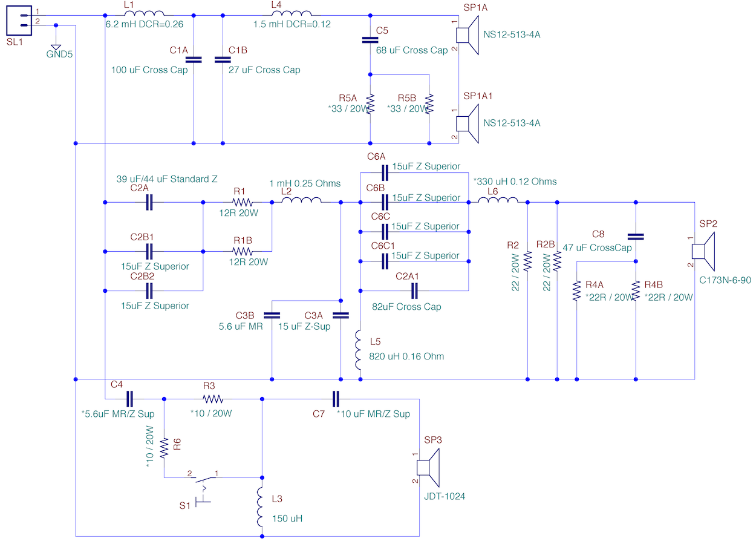Click the '27 uF Cross Cap' label
This screenshot has width=756, height=544.
tap(264, 70)
